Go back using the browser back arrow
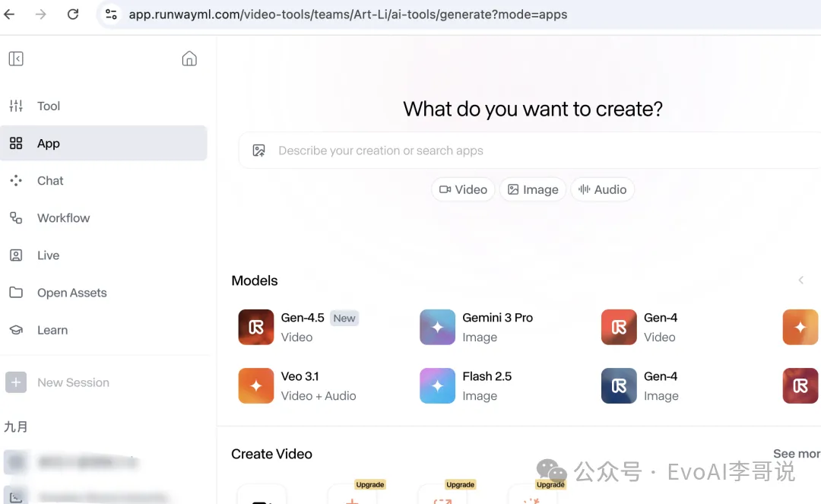Viewport: 821px width, 504px height. click(x=9, y=14)
